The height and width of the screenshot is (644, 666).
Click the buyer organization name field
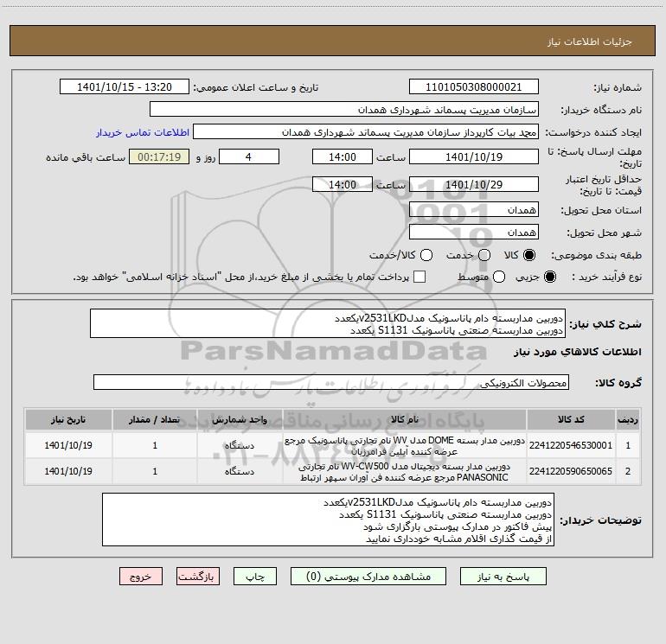coord(344,110)
